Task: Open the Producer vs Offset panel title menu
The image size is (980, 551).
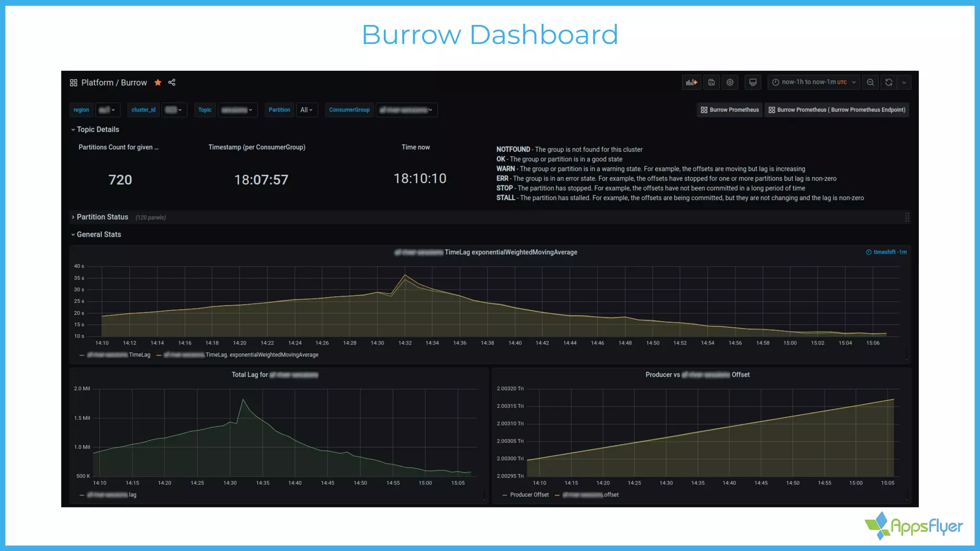Action: [x=697, y=375]
